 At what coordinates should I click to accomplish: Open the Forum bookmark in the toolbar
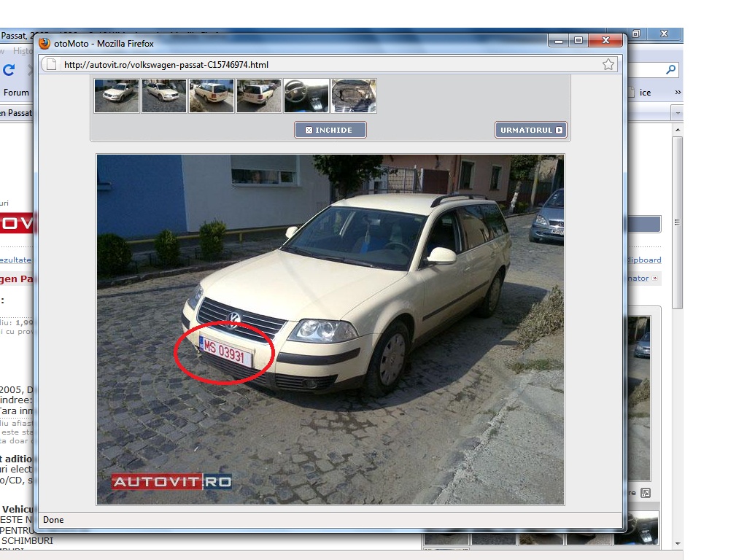[x=16, y=93]
